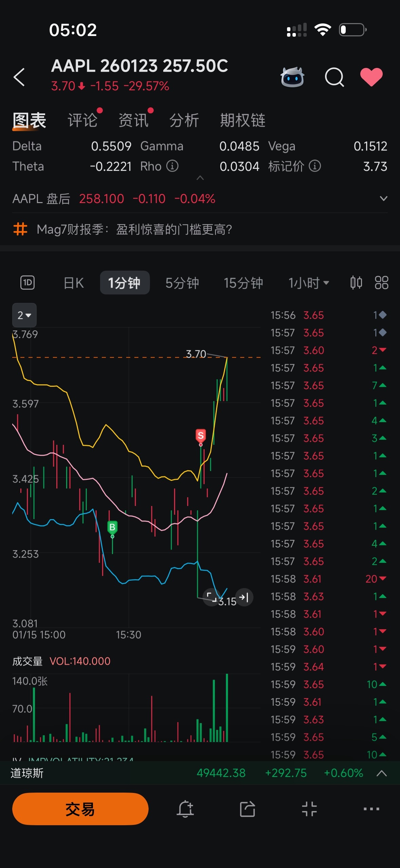This screenshot has height=868, width=400.
Task: Go back with the left arrow
Action: pos(19,77)
